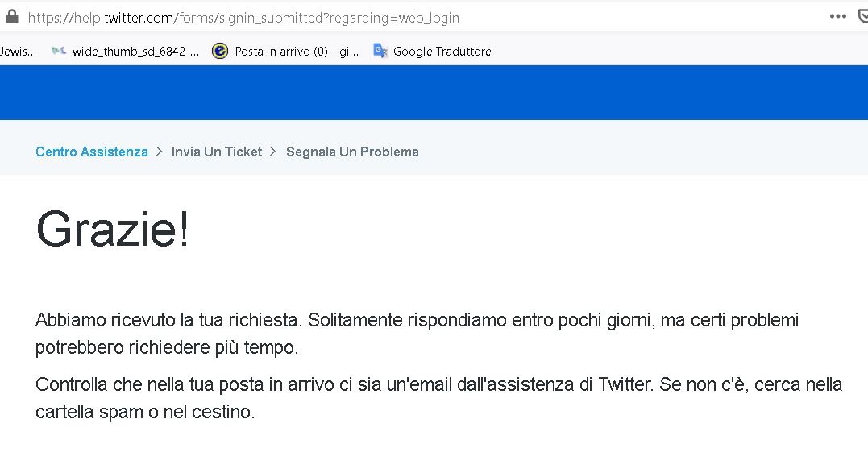
Task: Open the page actions three-dot menu
Action: click(x=838, y=16)
